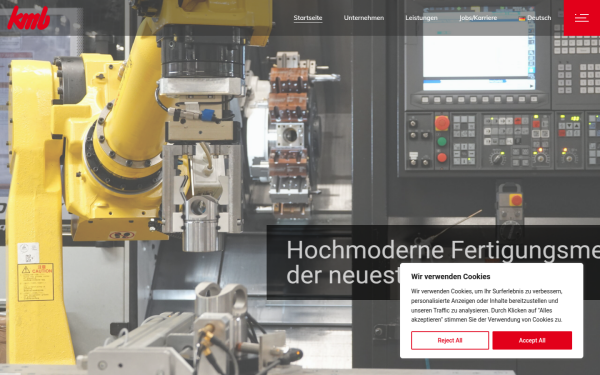
Task: Click the 'Hochmoderne Fertigungsme' hero headline
Action: click(x=443, y=250)
